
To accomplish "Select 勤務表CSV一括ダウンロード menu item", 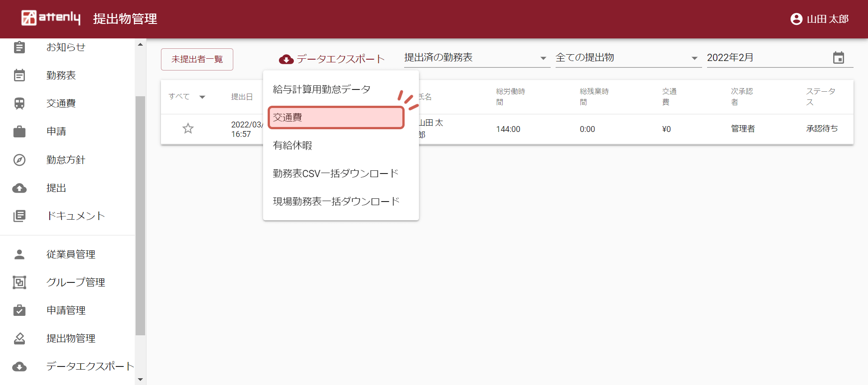I will point(335,174).
